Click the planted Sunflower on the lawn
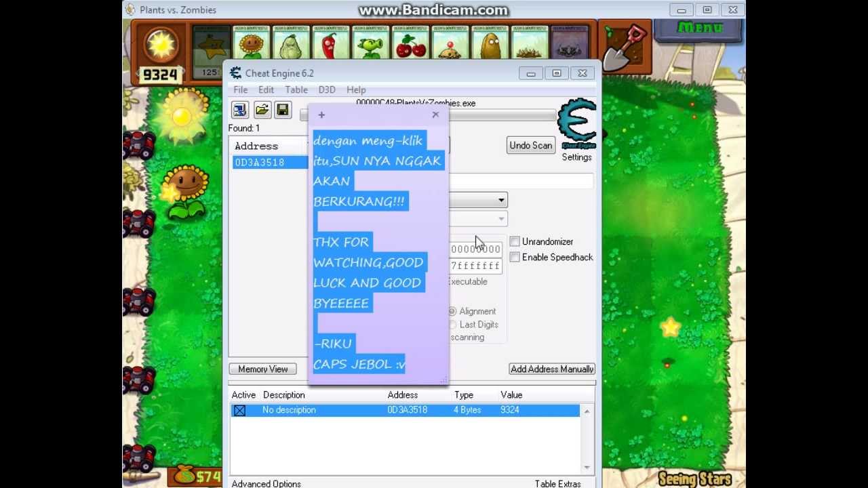Image resolution: width=868 pixels, height=488 pixels. tap(186, 192)
